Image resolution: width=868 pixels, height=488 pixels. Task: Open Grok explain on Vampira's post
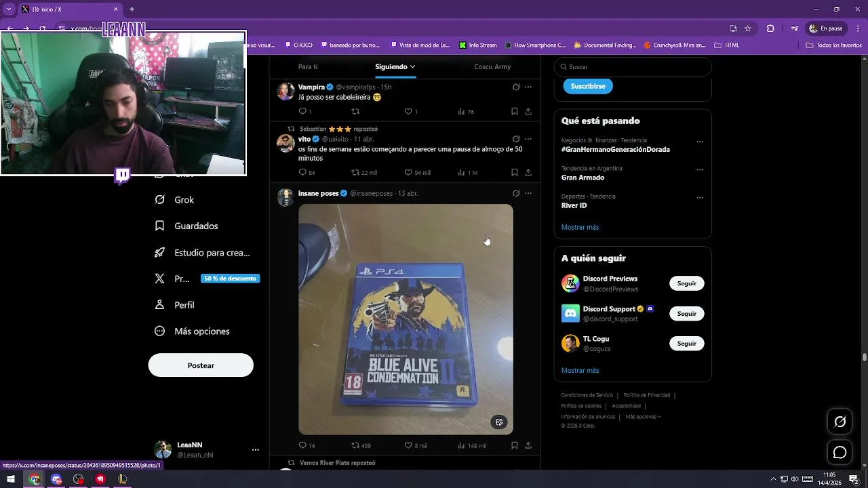[516, 87]
